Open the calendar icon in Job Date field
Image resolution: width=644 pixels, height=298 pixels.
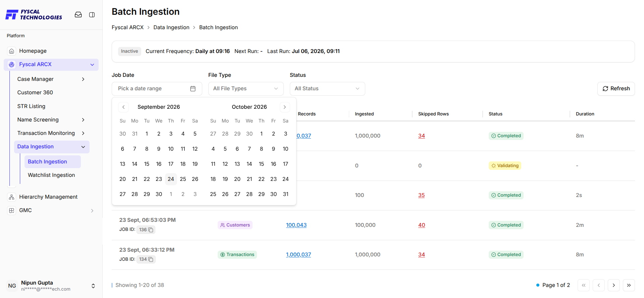193,89
